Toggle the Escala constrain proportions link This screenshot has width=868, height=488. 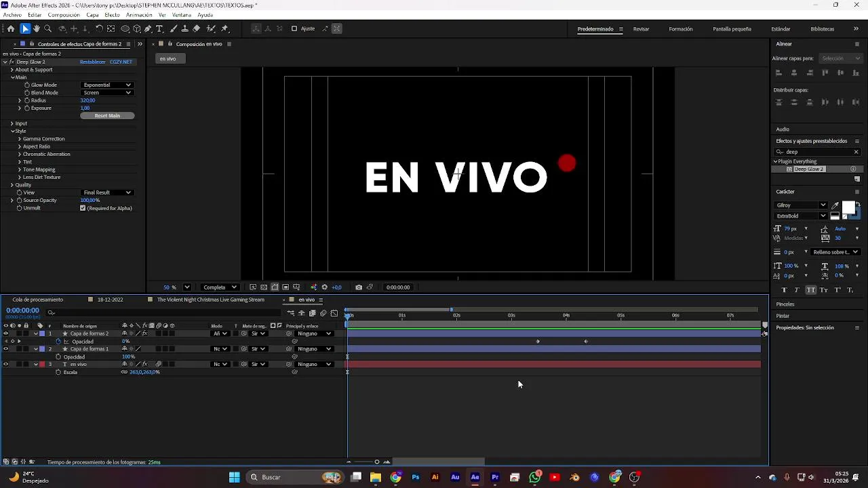[124, 372]
